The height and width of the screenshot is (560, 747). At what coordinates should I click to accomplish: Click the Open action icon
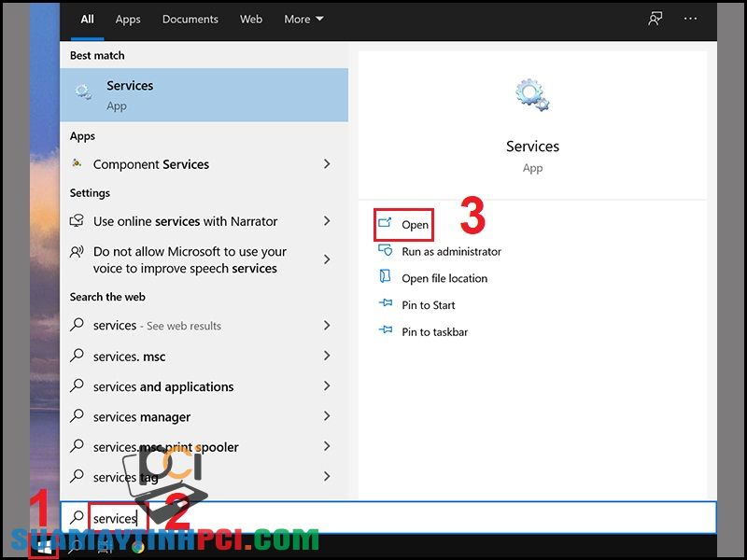385,223
